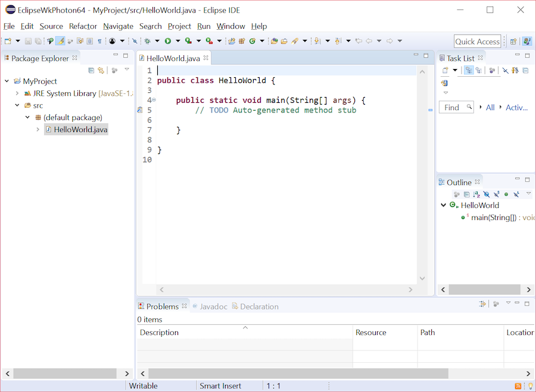This screenshot has width=536, height=392.
Task: Click the Open Perspective icon
Action: [x=513, y=41]
